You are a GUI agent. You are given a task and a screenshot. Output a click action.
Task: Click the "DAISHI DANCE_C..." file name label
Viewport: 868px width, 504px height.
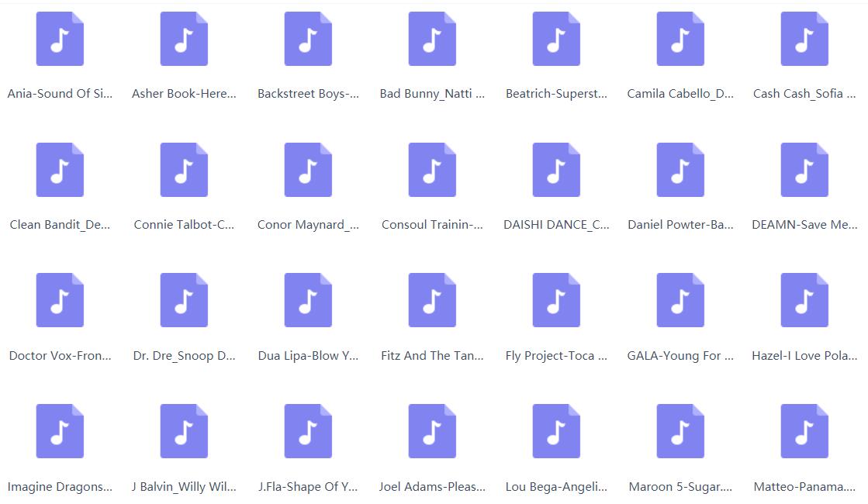pos(556,225)
